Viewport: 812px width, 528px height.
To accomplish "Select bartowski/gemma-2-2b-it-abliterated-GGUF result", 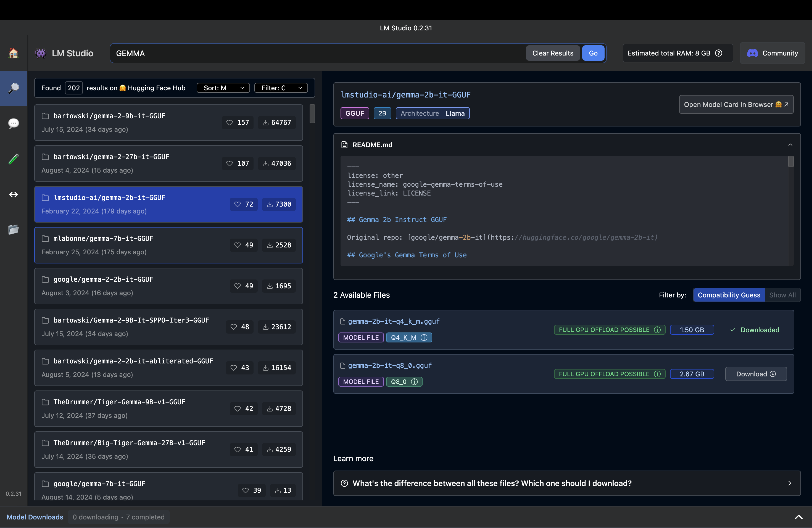I will [x=168, y=368].
